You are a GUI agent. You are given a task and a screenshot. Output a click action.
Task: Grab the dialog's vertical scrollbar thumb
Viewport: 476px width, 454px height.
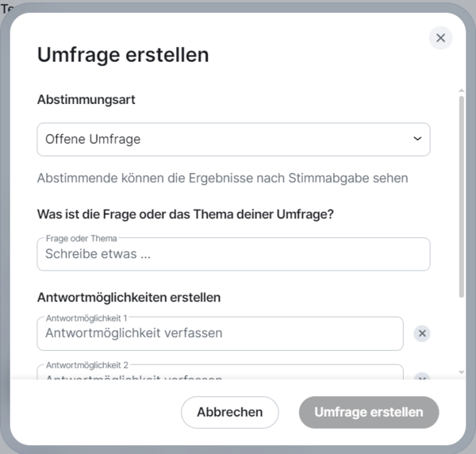pos(462,194)
